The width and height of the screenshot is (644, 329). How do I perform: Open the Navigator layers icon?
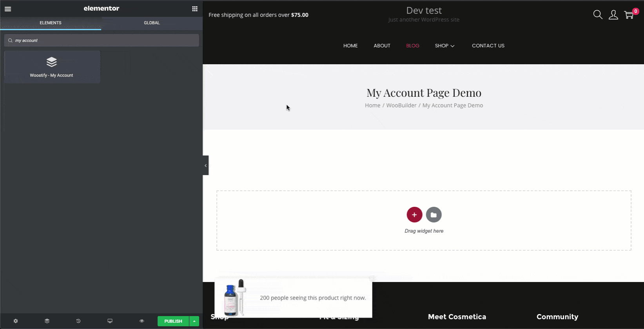47,321
